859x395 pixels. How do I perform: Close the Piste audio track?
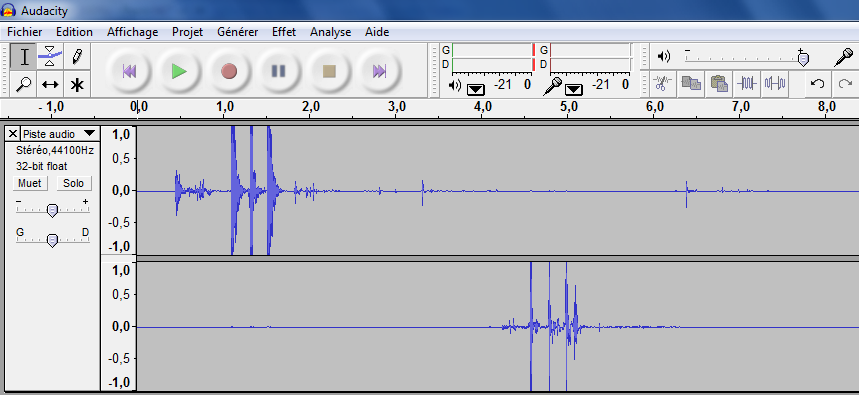13,134
